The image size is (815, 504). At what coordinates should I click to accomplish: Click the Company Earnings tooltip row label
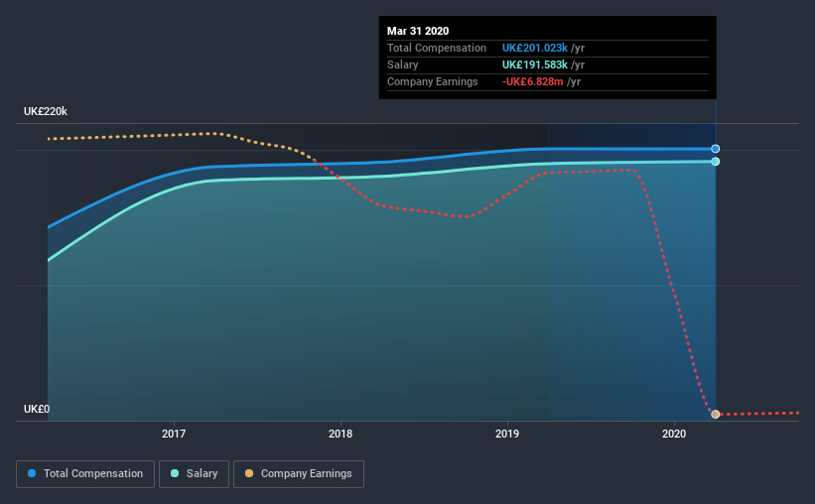coord(433,81)
